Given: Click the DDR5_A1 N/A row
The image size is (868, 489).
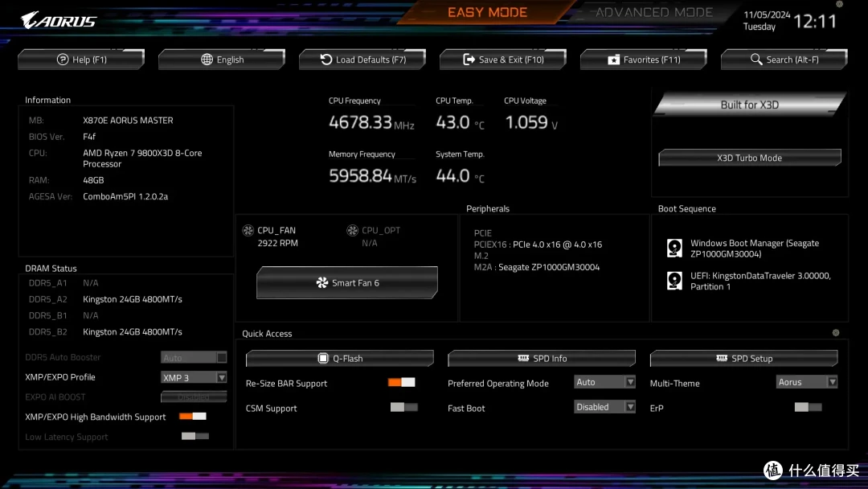Looking at the screenshot, I should [x=63, y=283].
